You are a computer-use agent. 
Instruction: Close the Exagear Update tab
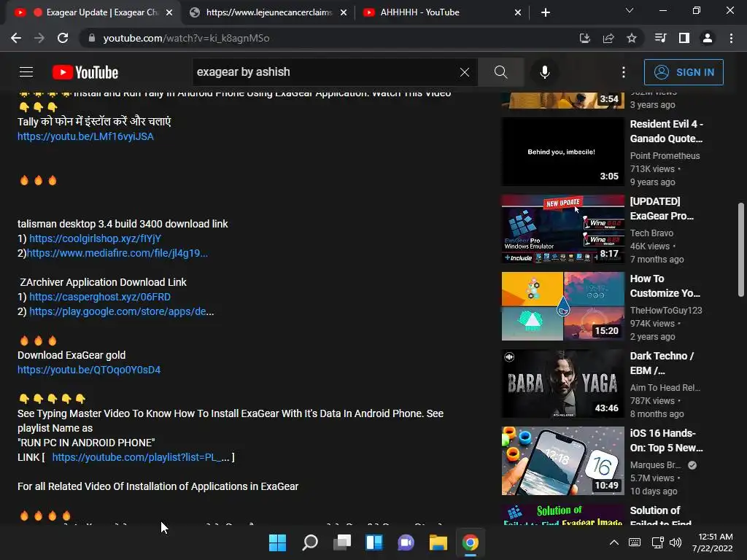(169, 12)
